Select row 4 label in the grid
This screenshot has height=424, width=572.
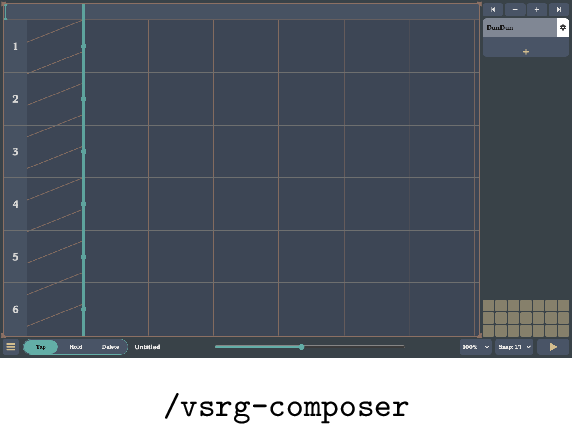pyautogui.click(x=15, y=204)
